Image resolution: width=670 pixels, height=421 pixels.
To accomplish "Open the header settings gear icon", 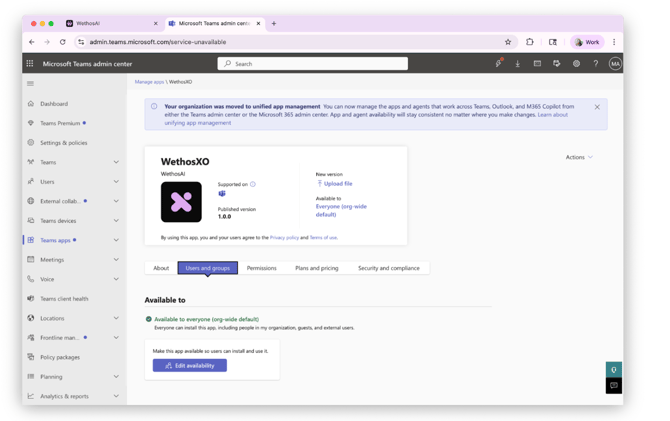I will click(x=576, y=64).
